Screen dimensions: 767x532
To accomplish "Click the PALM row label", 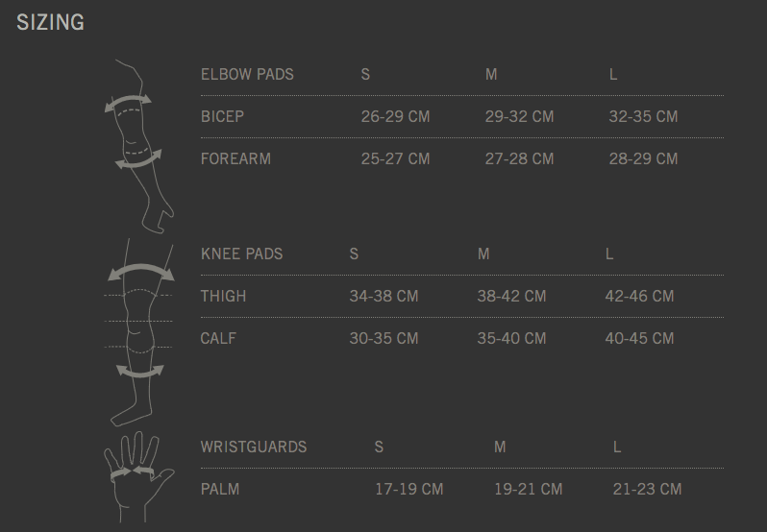I will 220,489.
